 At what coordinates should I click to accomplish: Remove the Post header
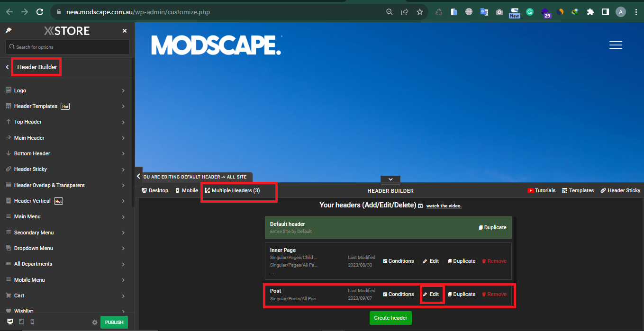494,294
